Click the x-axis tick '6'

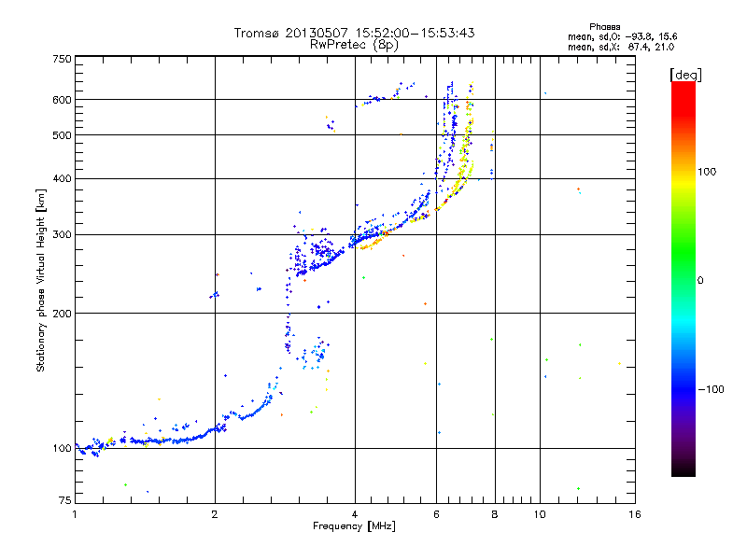436,514
